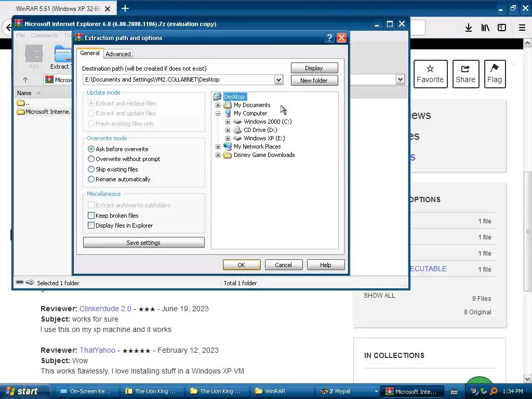Expand the Windows 2000 (C:) node
This screenshot has height=399, width=532.
click(x=228, y=122)
